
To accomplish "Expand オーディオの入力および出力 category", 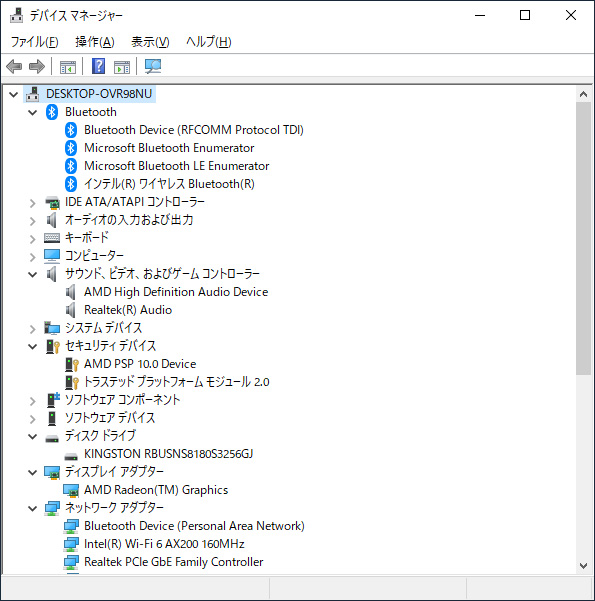I will click(33, 221).
